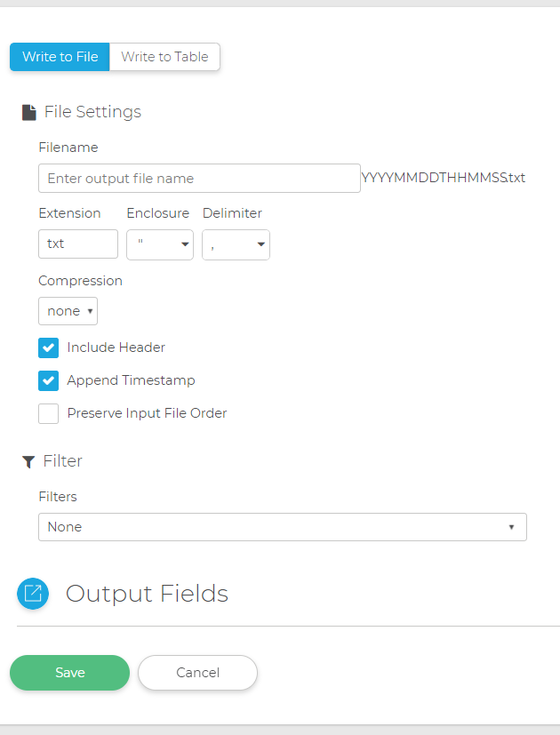The image size is (560, 735).
Task: Click the Output Fields section heading
Action: [147, 594]
